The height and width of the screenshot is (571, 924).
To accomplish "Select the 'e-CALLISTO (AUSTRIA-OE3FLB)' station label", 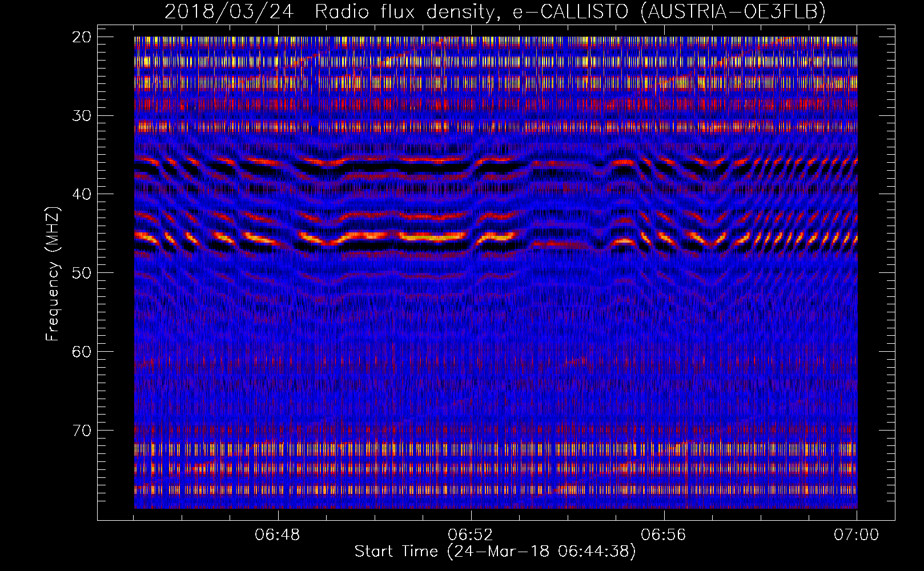I will 669,12.
